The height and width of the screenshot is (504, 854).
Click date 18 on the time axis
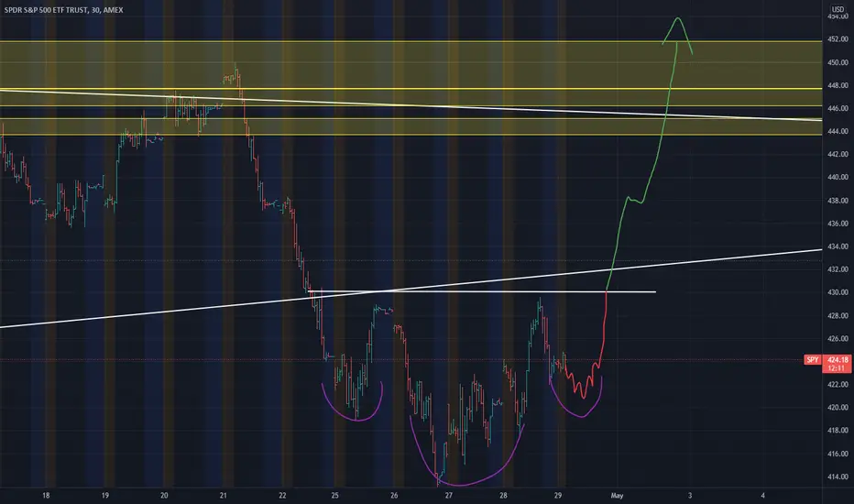[47, 495]
